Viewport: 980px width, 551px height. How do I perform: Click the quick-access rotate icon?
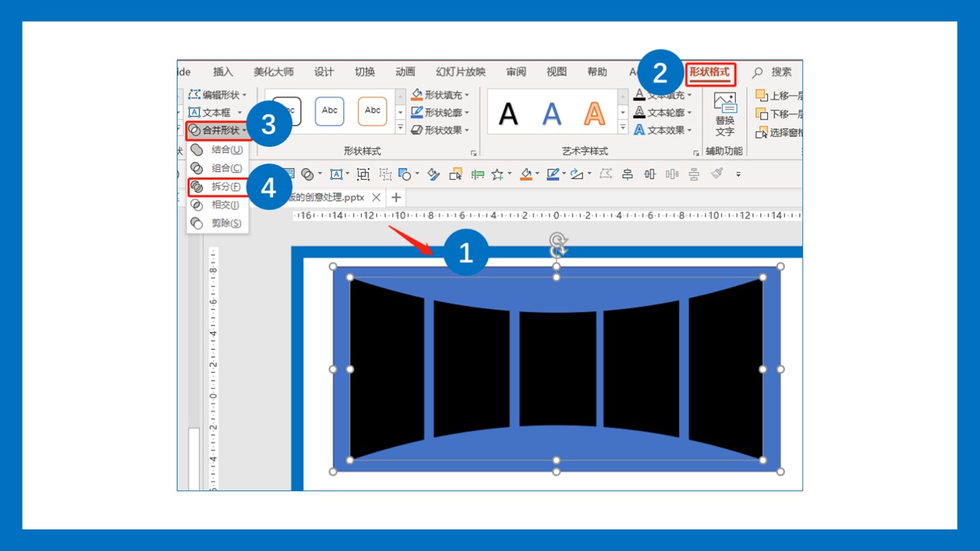click(x=576, y=174)
